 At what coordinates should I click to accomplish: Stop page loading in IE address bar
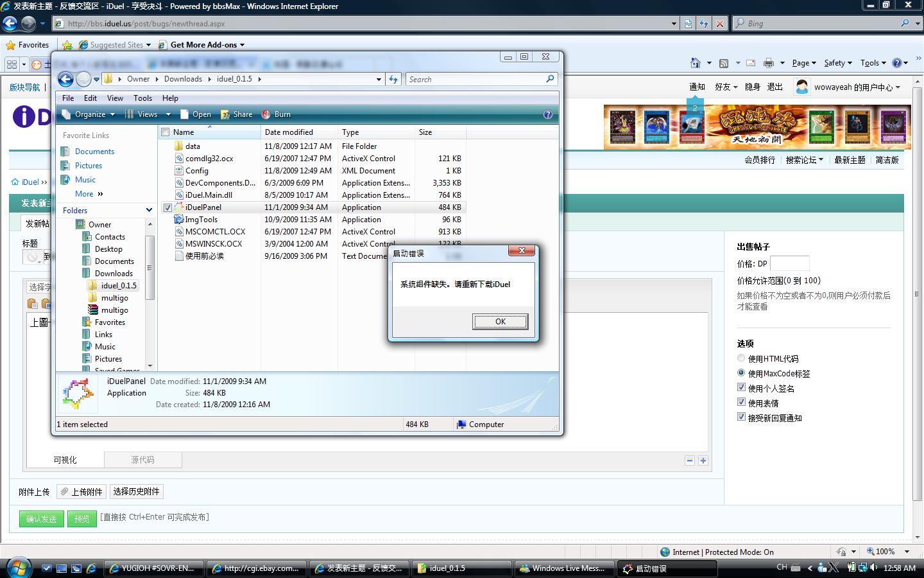click(720, 24)
